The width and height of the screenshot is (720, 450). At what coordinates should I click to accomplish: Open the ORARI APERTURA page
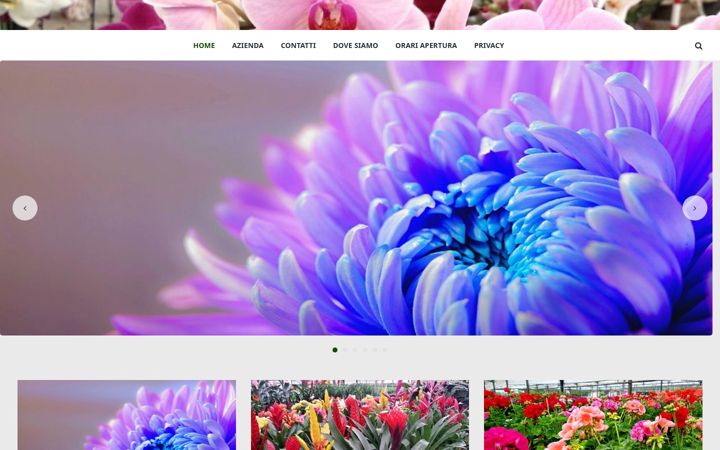(426, 45)
